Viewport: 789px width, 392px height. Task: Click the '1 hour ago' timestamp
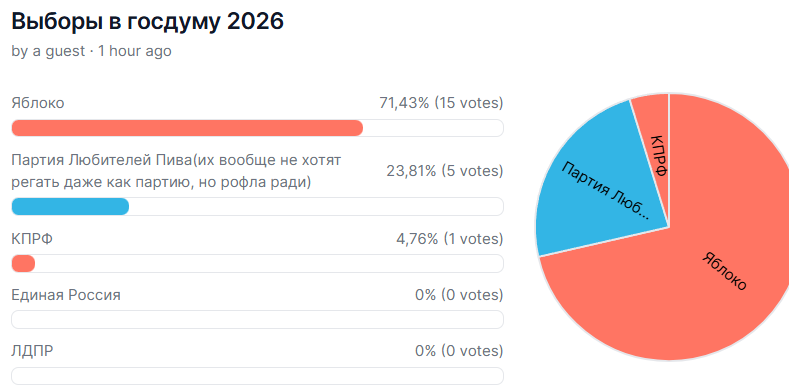pyautogui.click(x=134, y=51)
